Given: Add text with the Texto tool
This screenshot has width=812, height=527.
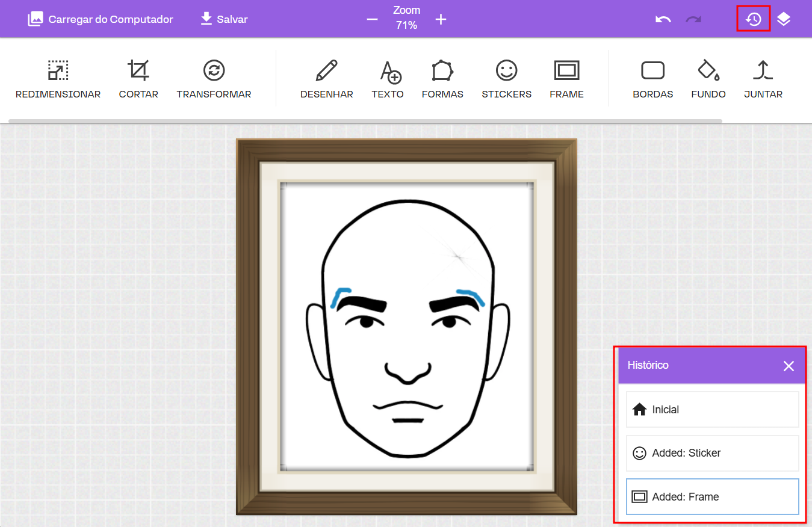Looking at the screenshot, I should coord(388,79).
